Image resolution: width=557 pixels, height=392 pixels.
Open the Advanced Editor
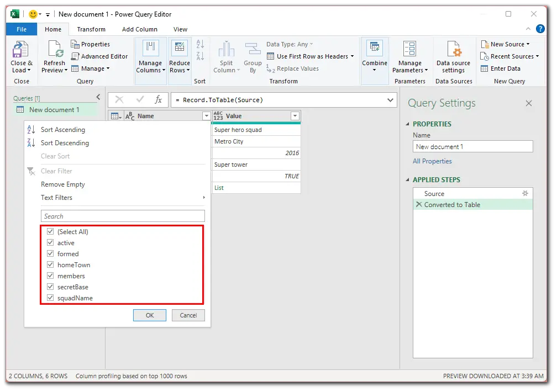99,56
